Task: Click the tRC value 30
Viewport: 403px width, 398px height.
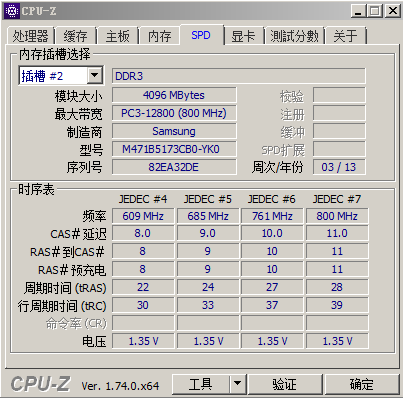Action: point(143,305)
